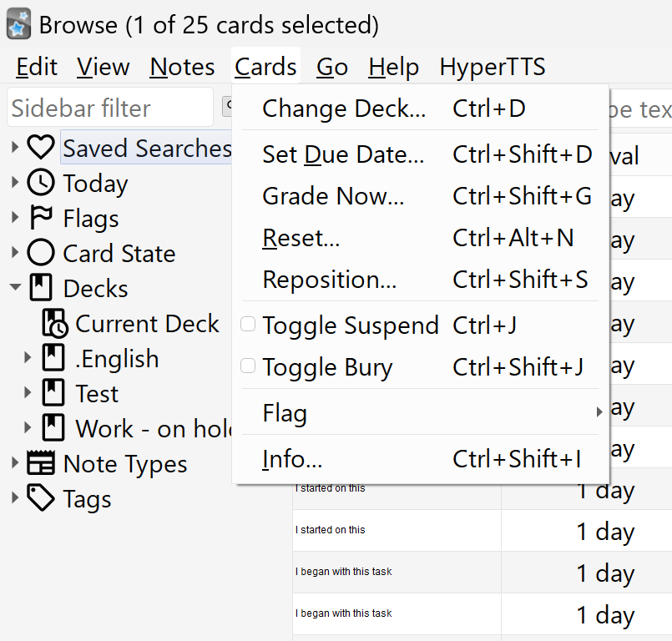
Task: Click the Saved Searches heart icon
Action: click(41, 149)
